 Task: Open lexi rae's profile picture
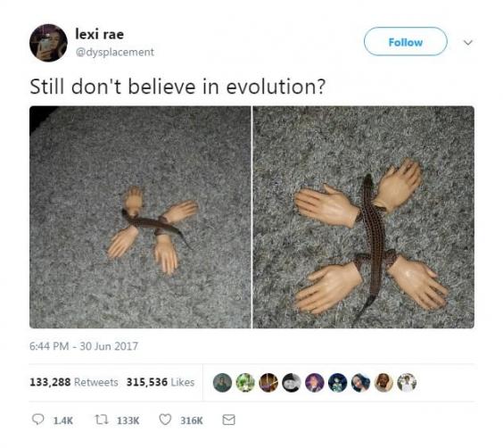[48, 43]
